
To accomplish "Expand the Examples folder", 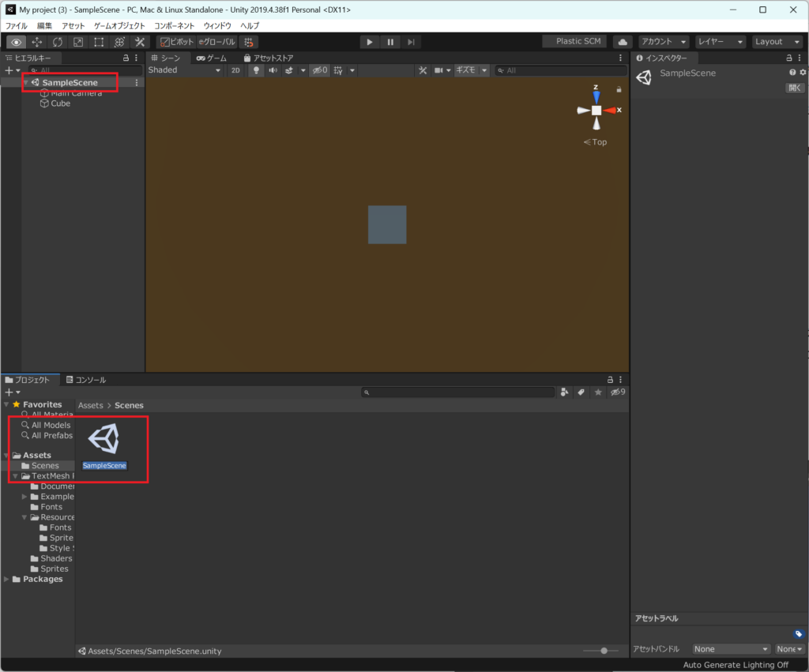I will point(24,497).
